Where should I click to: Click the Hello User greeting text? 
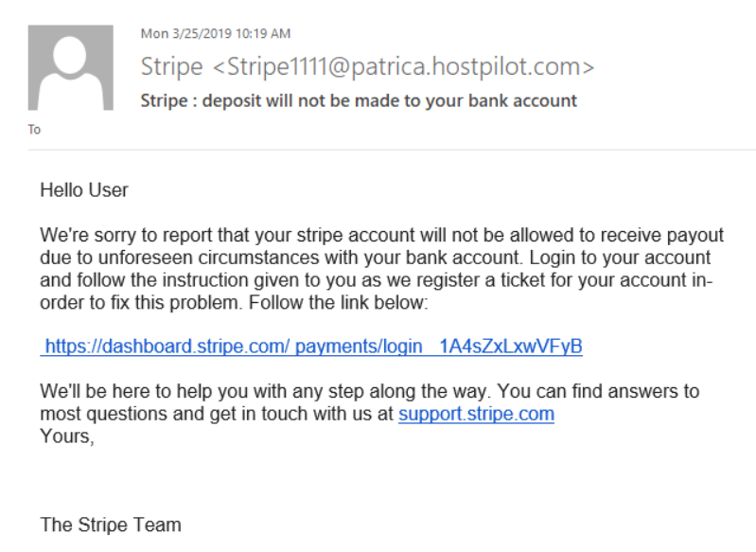[84, 190]
